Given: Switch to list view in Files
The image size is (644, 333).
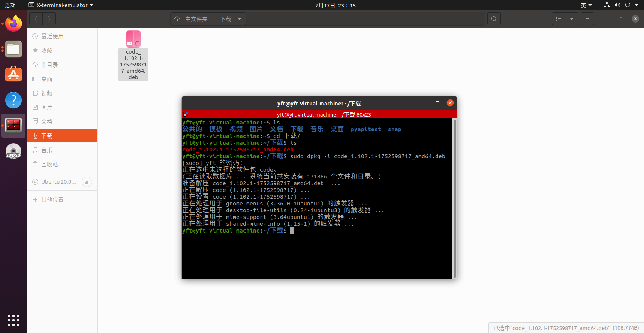Looking at the screenshot, I should 559,19.
